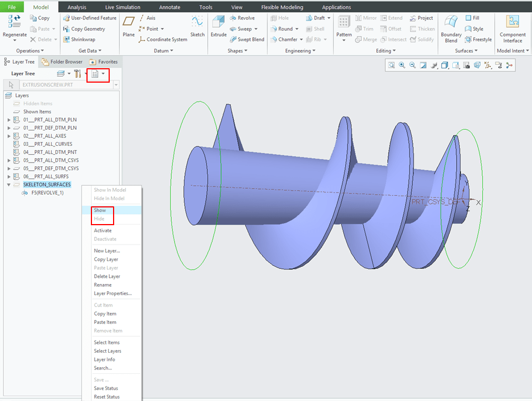The width and height of the screenshot is (532, 401).
Task: Click Delete Layer in the context menu
Action: coord(107,276)
